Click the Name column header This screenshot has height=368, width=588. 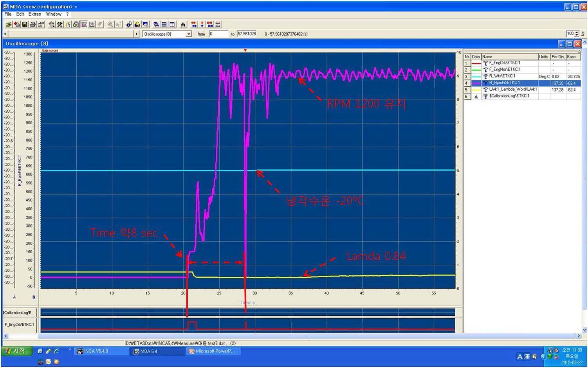pyautogui.click(x=509, y=57)
